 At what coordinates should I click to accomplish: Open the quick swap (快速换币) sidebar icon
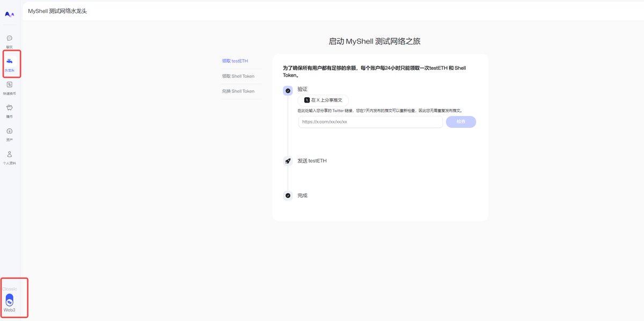tap(10, 84)
